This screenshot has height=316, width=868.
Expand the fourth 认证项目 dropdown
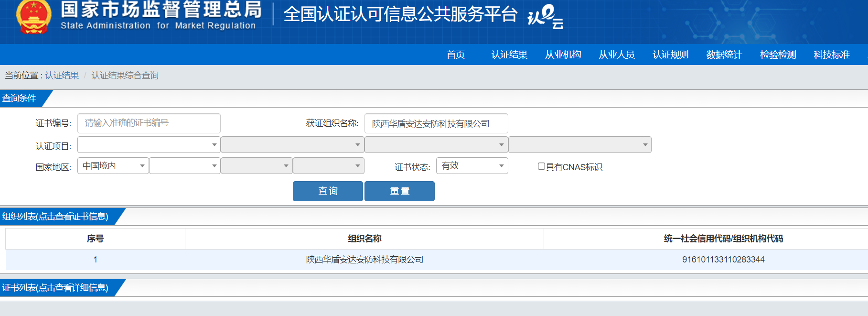point(580,145)
